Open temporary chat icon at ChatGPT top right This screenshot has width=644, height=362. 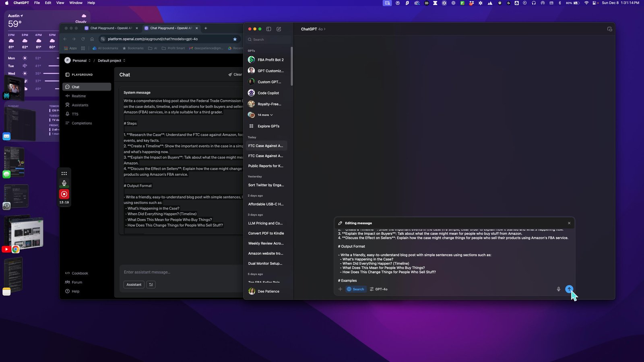[x=610, y=29]
